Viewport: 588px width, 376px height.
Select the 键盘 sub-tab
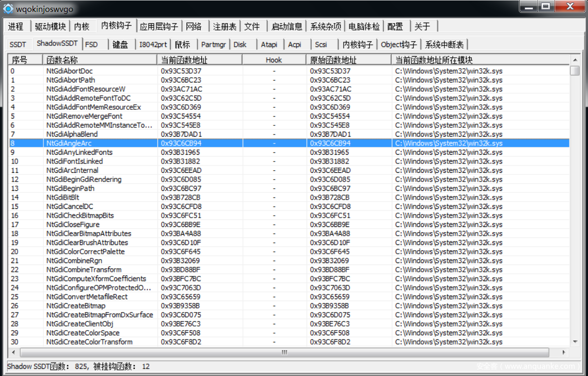[120, 44]
